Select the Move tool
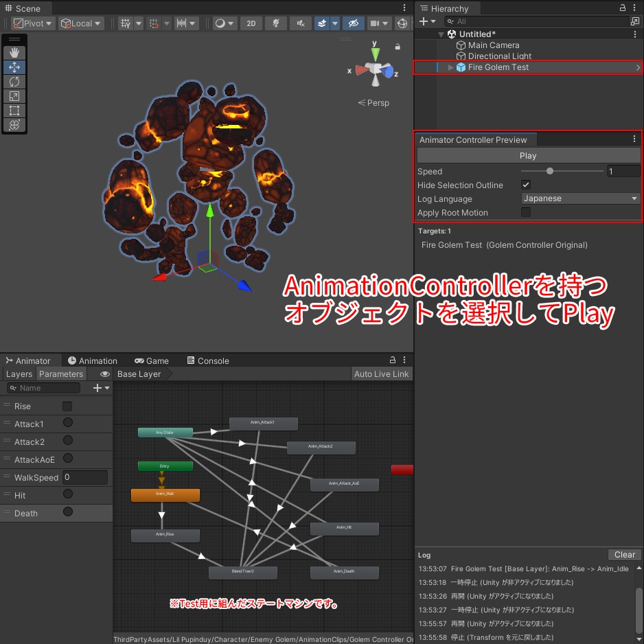The image size is (644, 644). coord(14,67)
